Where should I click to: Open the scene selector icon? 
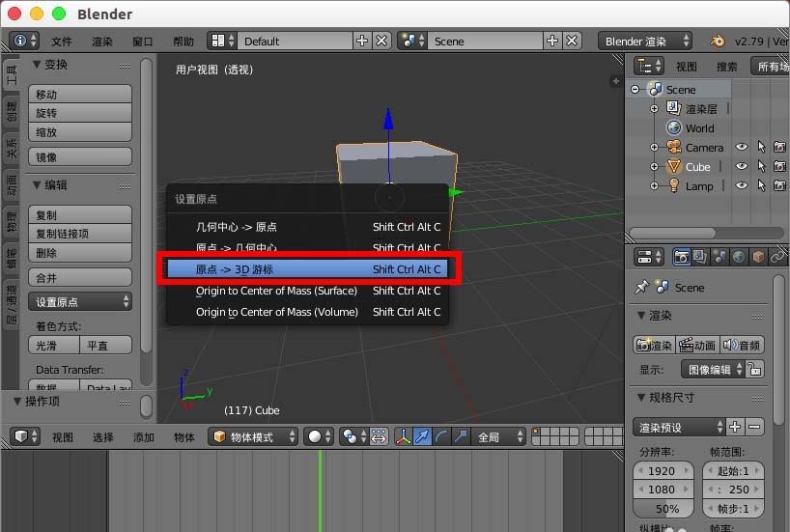[412, 41]
